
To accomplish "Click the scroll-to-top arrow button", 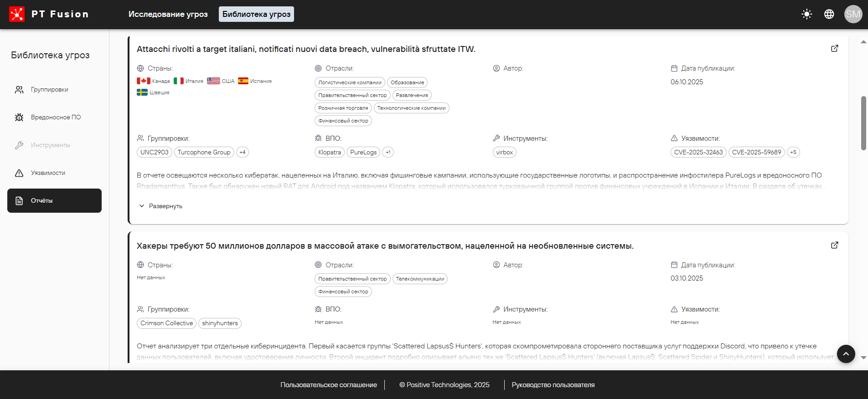I will (x=846, y=354).
